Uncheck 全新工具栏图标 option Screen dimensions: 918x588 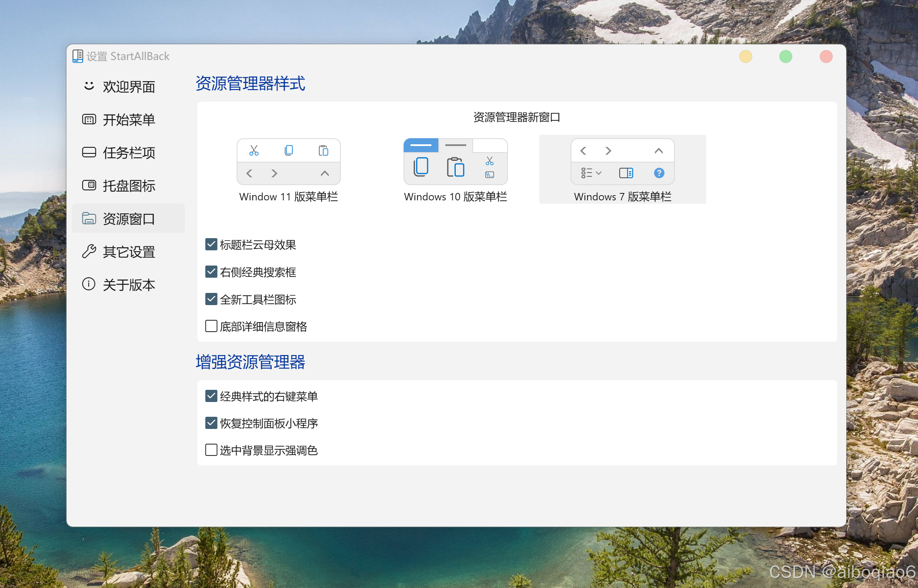[211, 299]
